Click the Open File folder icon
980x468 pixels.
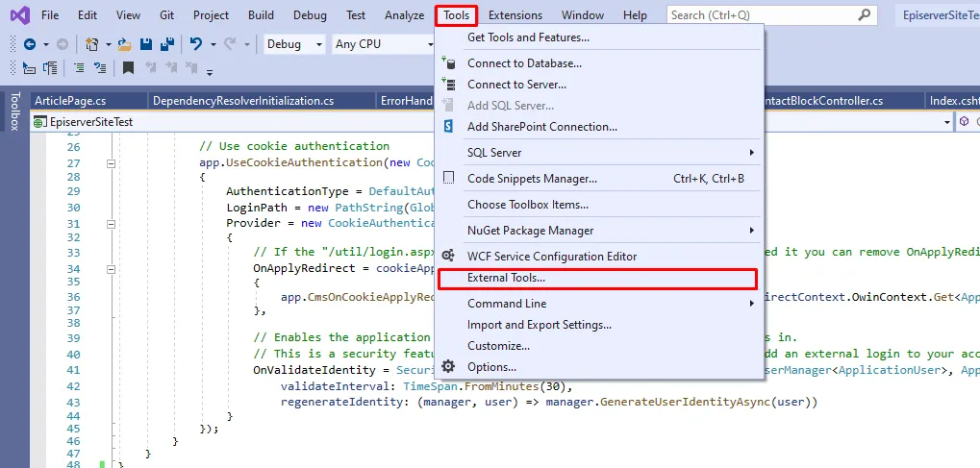(124, 44)
